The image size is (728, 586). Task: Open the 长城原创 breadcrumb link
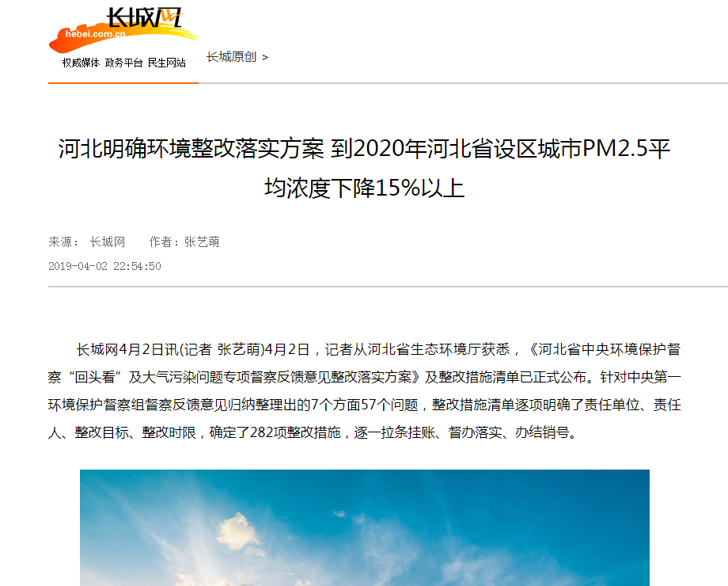pos(231,57)
